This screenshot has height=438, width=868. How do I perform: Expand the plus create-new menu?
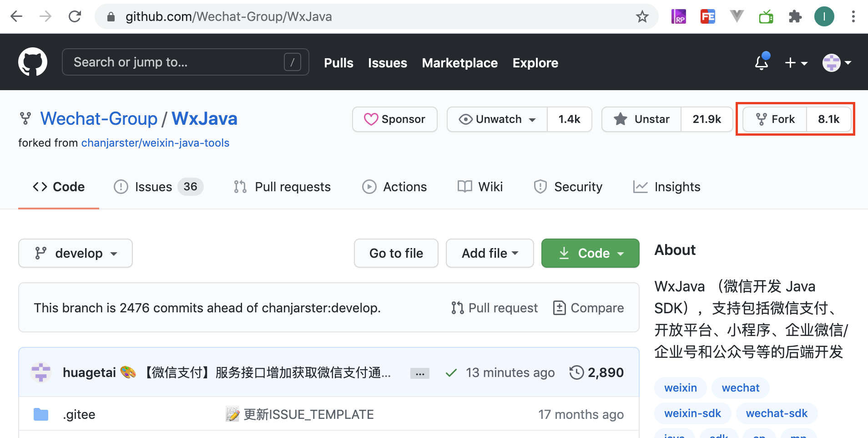point(796,62)
